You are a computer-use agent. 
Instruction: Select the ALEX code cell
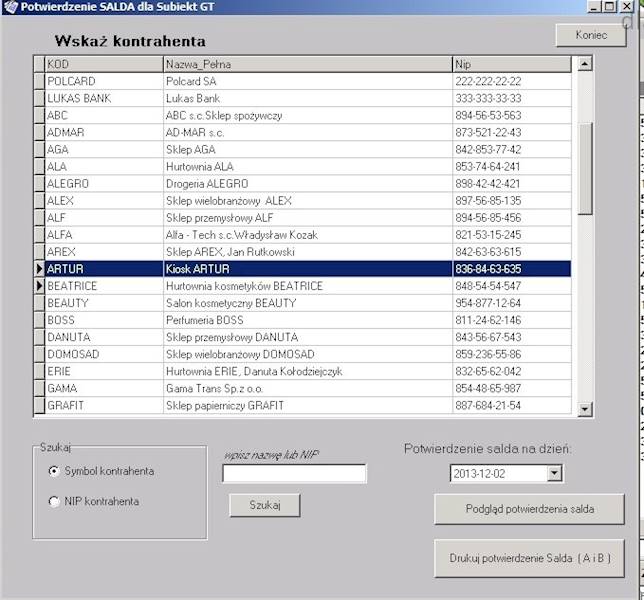pos(104,201)
